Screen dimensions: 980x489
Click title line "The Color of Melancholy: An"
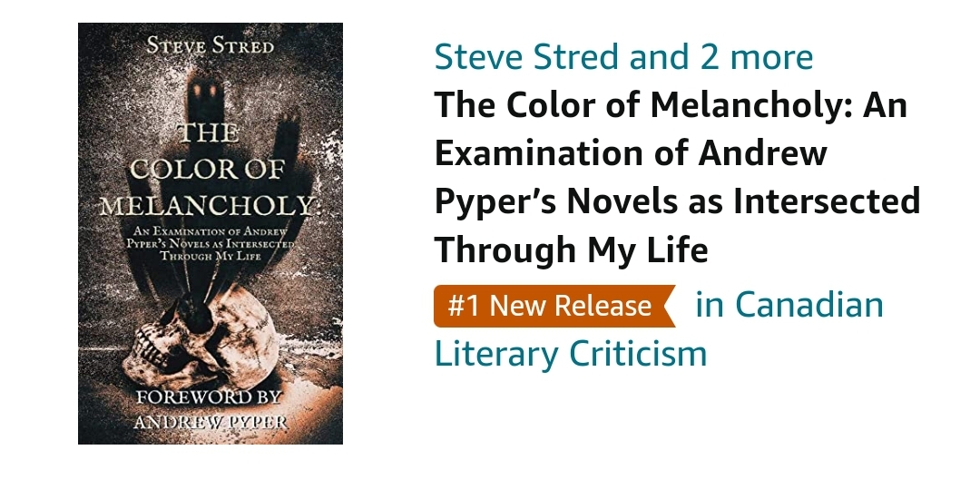tap(671, 105)
